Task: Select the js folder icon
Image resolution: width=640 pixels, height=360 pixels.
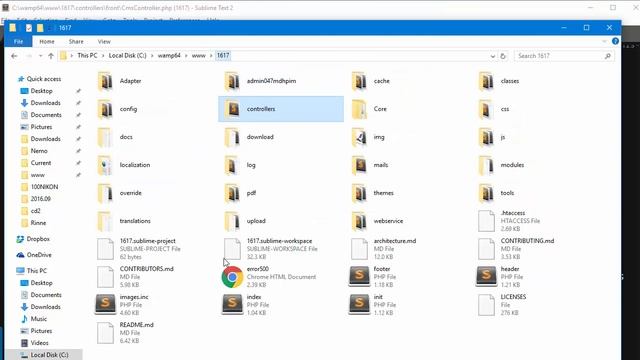Action: 486,137
